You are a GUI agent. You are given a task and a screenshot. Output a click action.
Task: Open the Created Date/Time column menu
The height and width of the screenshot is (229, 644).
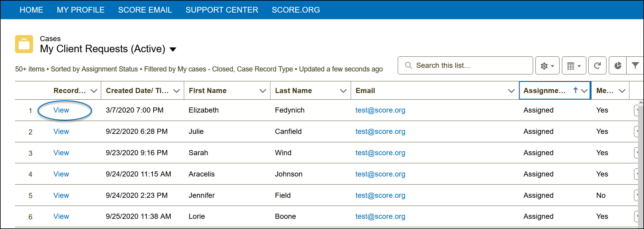[x=176, y=91]
